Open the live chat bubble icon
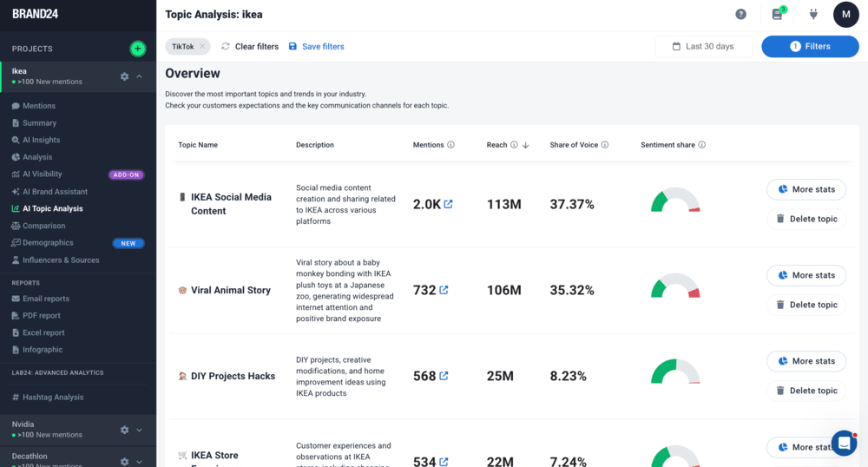 [843, 443]
